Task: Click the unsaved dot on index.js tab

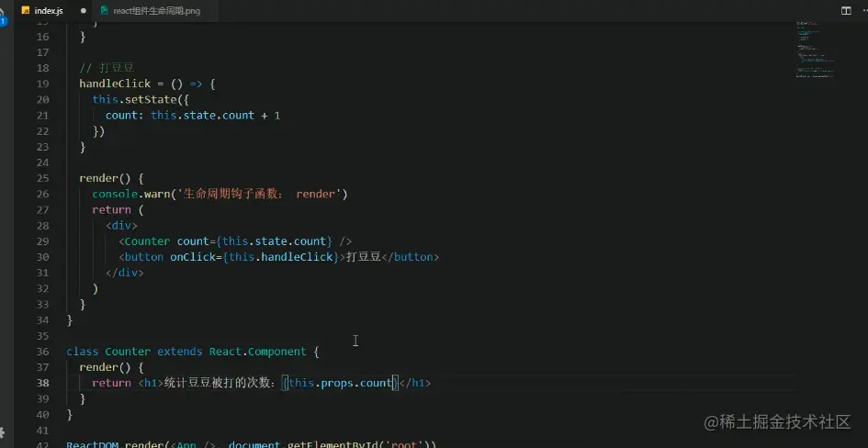Action: click(83, 10)
